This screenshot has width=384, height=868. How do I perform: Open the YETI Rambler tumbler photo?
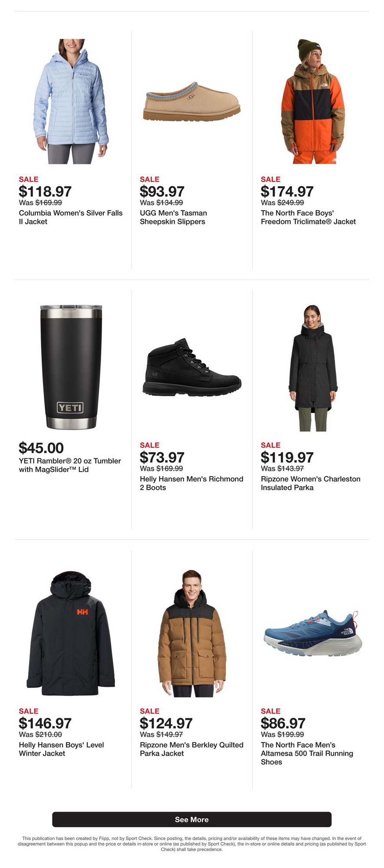pyautogui.click(x=71, y=367)
